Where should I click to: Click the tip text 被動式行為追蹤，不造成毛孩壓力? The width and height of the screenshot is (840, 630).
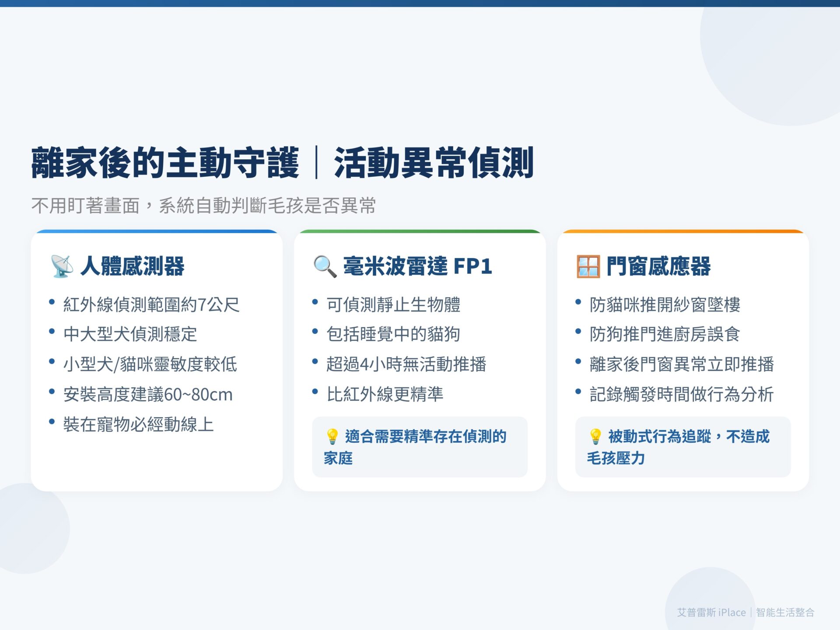point(679,447)
